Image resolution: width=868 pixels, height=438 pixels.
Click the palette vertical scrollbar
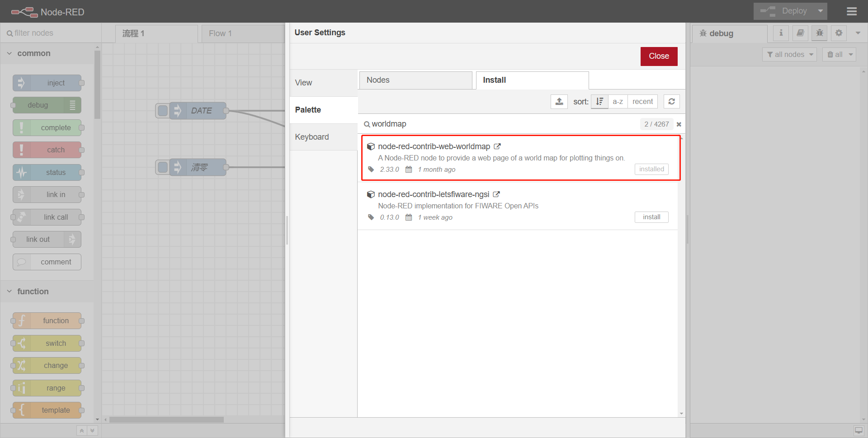point(97,85)
